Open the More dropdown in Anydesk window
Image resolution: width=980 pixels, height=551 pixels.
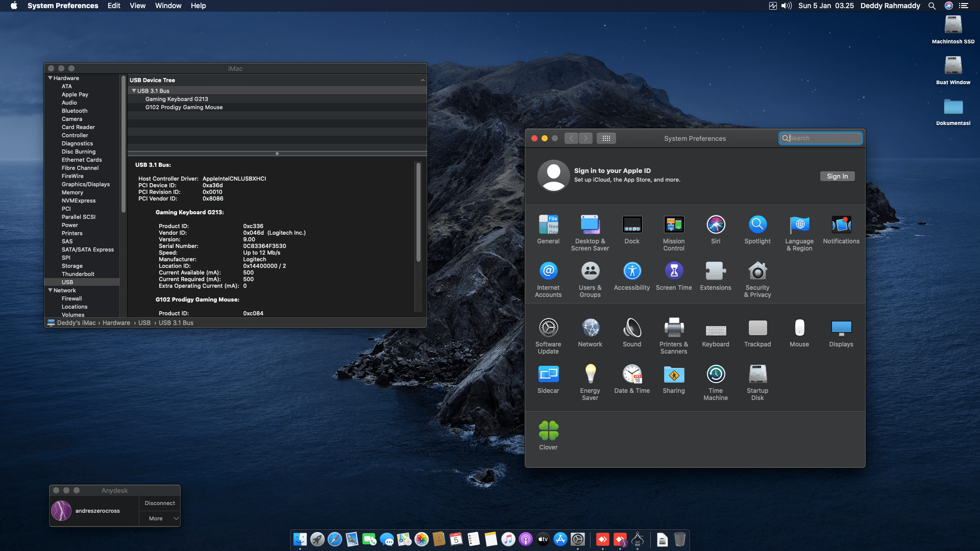(x=160, y=518)
